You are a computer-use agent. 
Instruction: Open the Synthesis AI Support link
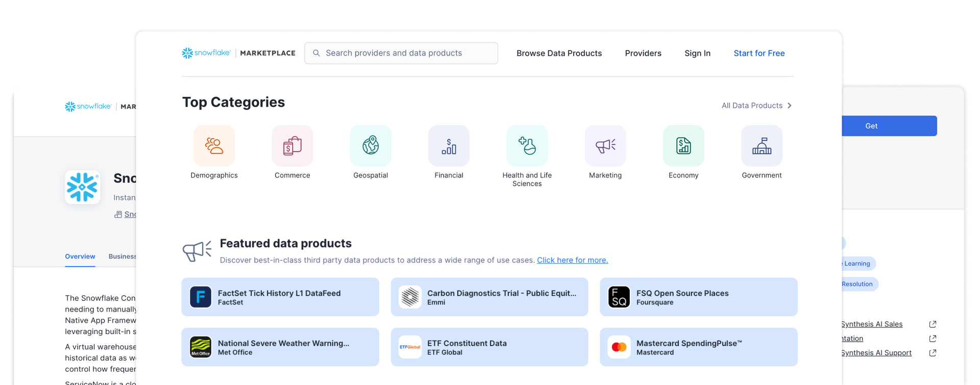point(876,353)
